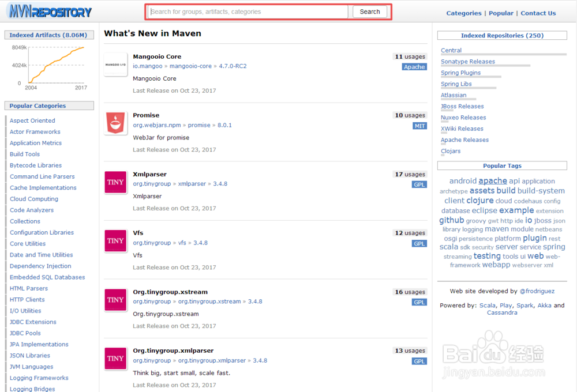This screenshot has width=577, height=392.
Task: Open the Scala powered-by link
Action: 487,306
